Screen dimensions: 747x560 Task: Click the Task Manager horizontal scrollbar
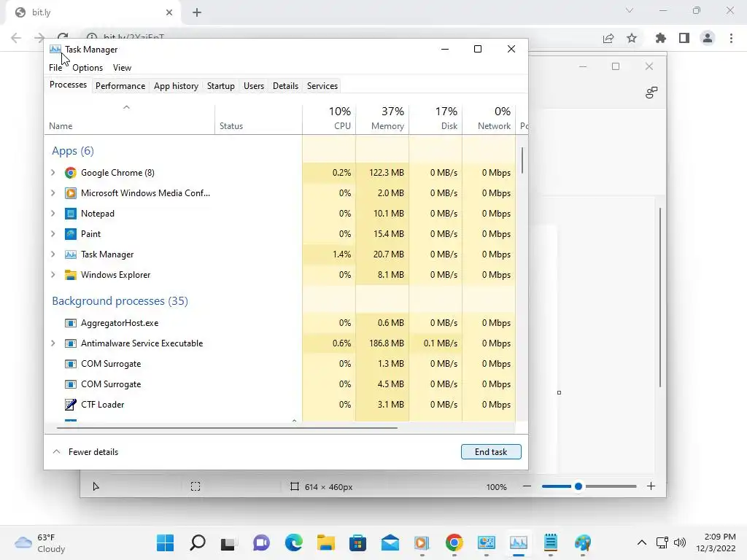pos(227,428)
